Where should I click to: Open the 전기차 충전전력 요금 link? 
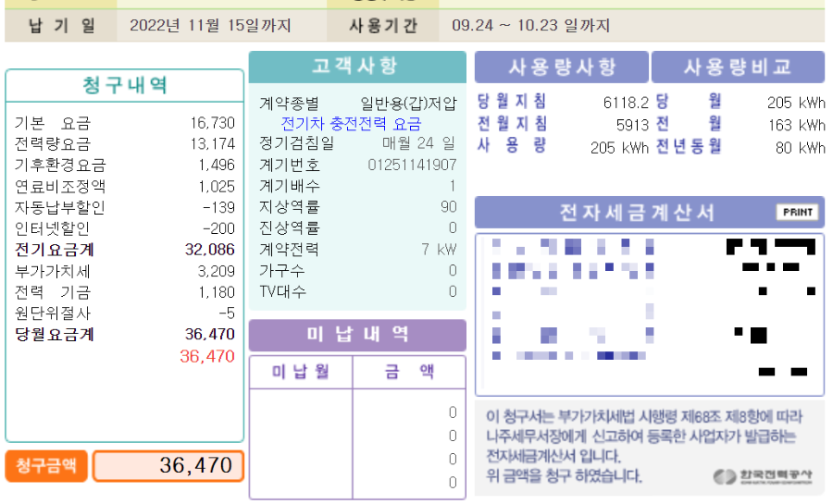tap(351, 124)
